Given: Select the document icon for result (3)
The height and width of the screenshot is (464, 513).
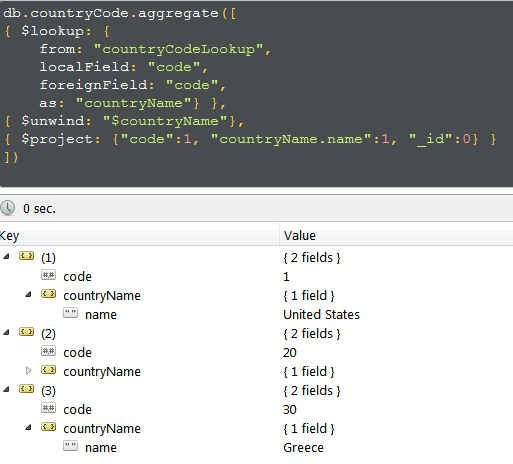Looking at the screenshot, I should 26,389.
